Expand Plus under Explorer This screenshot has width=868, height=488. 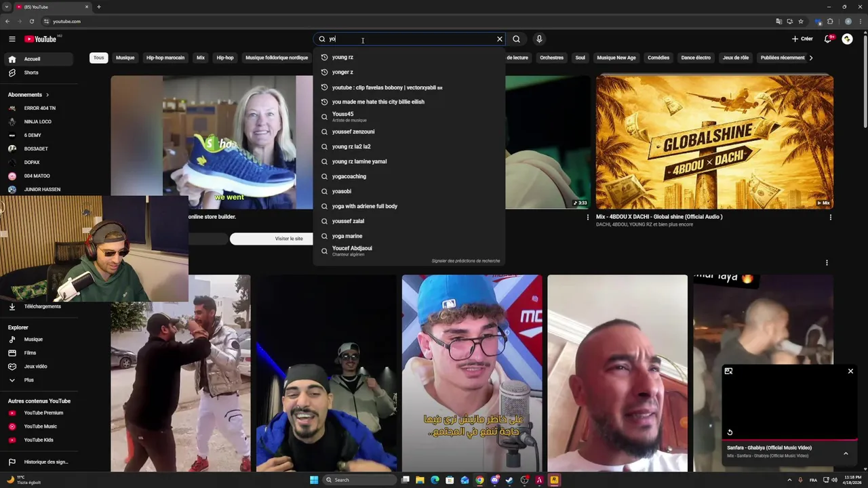[x=38, y=380]
